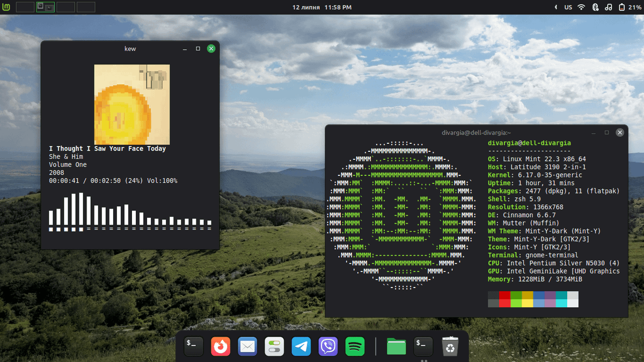Open the calendar from the panel clock
The width and height of the screenshot is (644, 362).
pyautogui.click(x=322, y=7)
